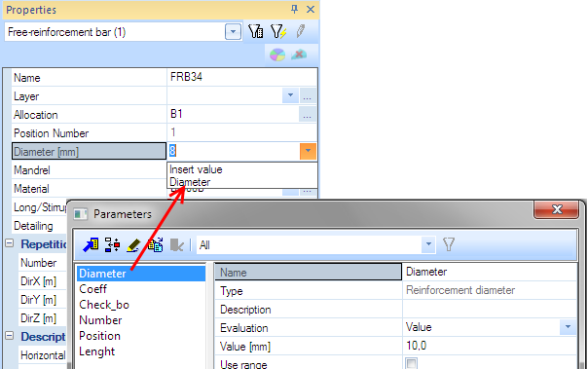Click the filter with lightning bolt icon
This screenshot has height=369, width=588.
click(278, 31)
